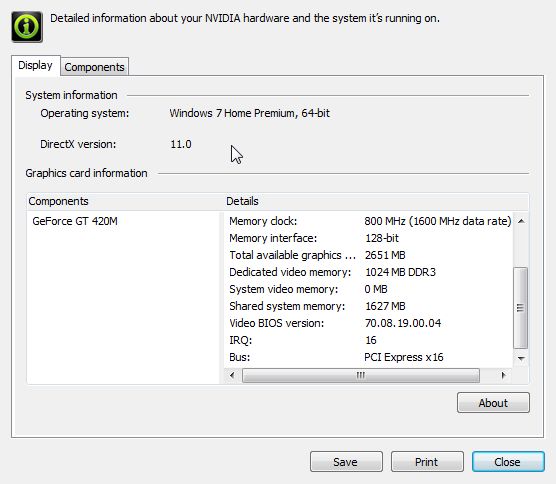
Task: Save the system information
Action: tap(346, 462)
